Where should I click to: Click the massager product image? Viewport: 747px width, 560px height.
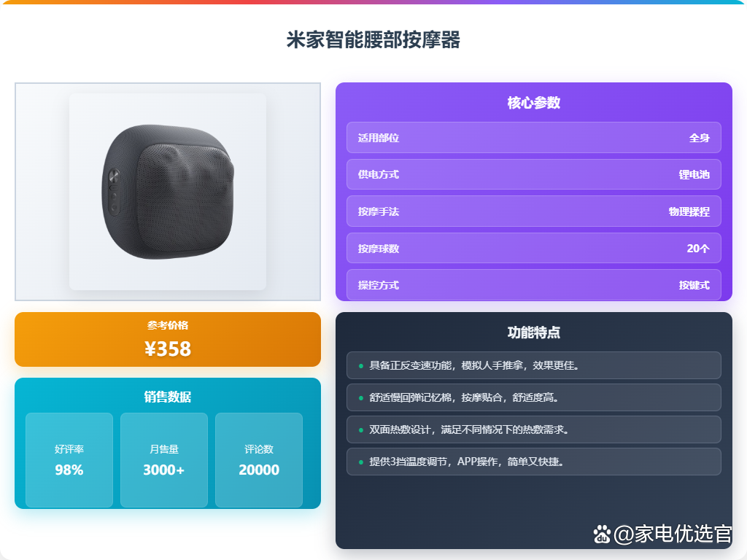168,192
